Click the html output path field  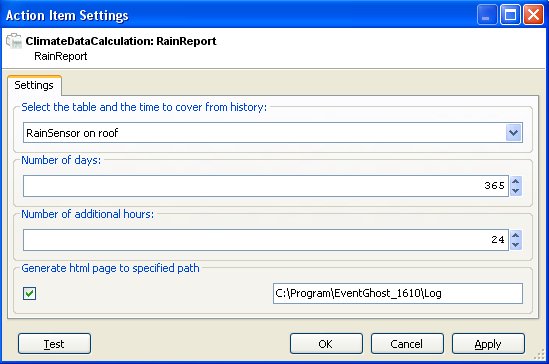[398, 293]
